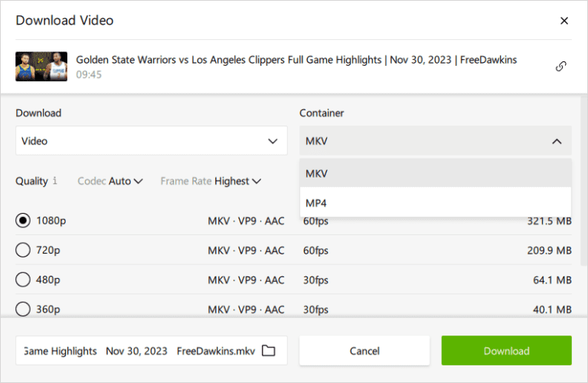This screenshot has height=383, width=588.
Task: Choose MKV from the container list
Action: click(435, 174)
